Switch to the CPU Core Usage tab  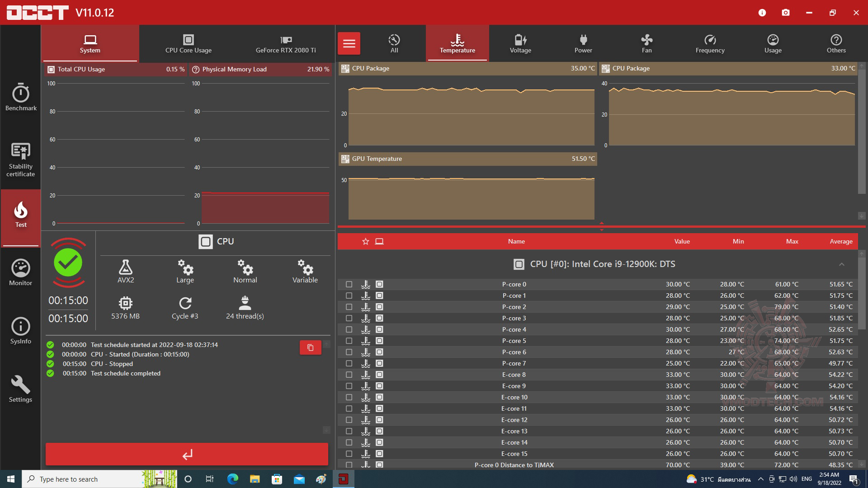coord(189,44)
